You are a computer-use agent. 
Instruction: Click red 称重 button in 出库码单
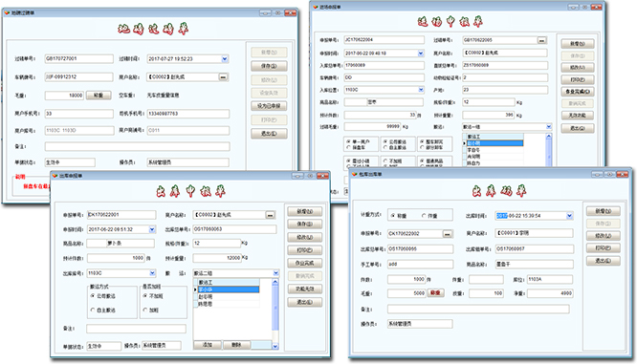(x=435, y=293)
